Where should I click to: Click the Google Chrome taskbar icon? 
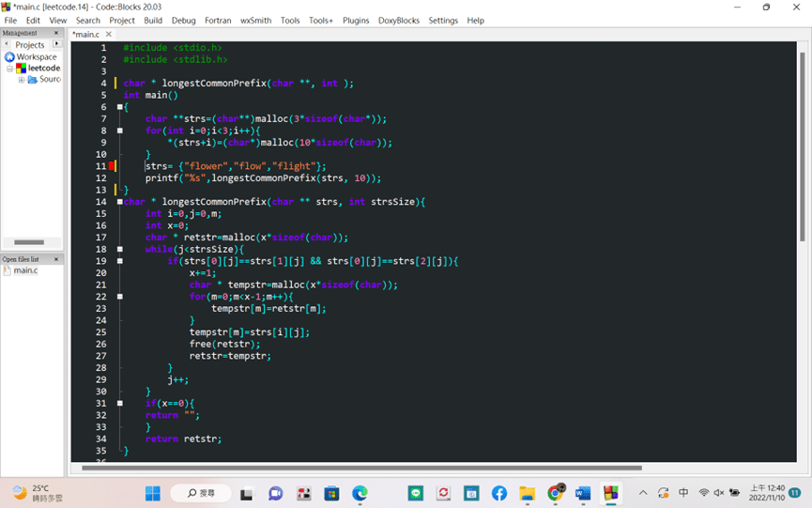[x=555, y=493]
